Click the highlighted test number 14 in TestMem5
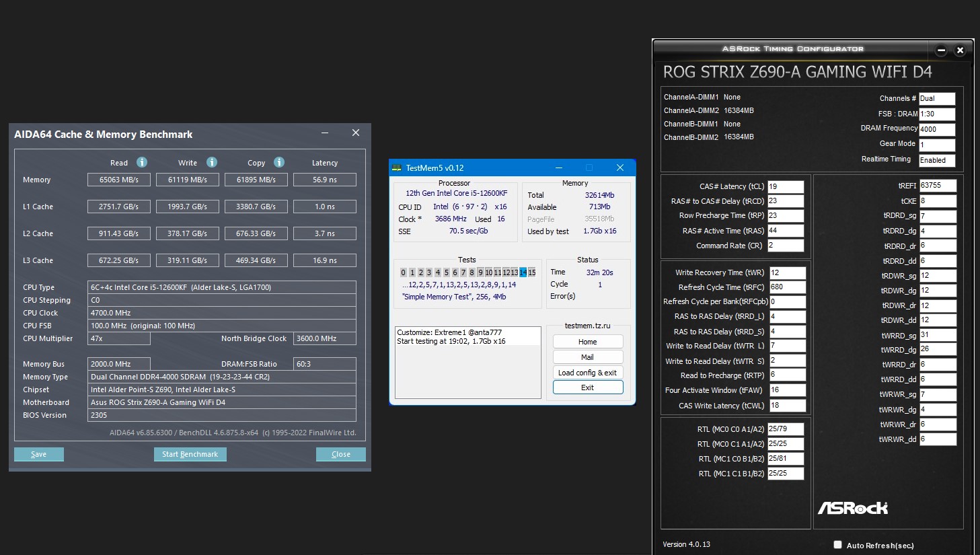Viewport: 980px width, 555px height. coord(523,272)
